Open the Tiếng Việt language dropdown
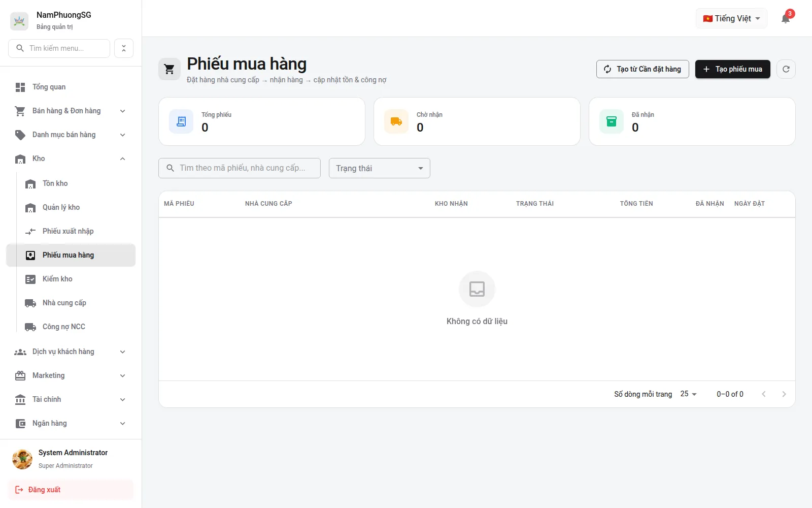 pyautogui.click(x=731, y=18)
